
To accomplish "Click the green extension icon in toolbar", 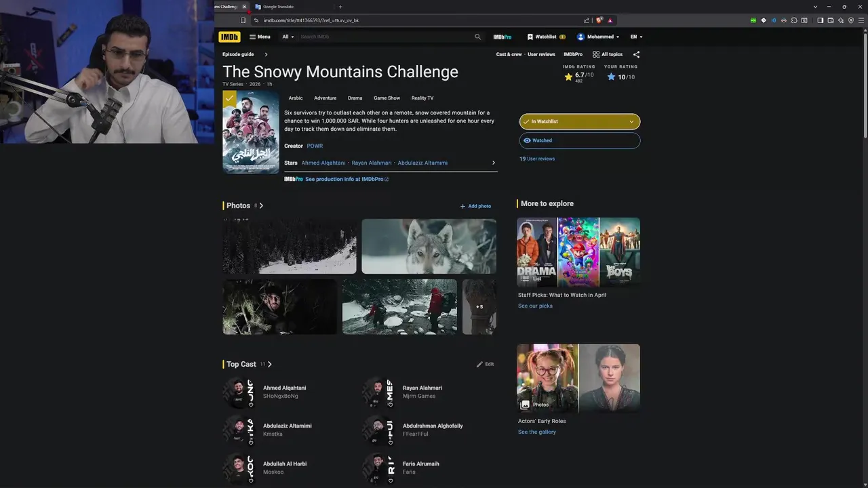I will coord(753,20).
